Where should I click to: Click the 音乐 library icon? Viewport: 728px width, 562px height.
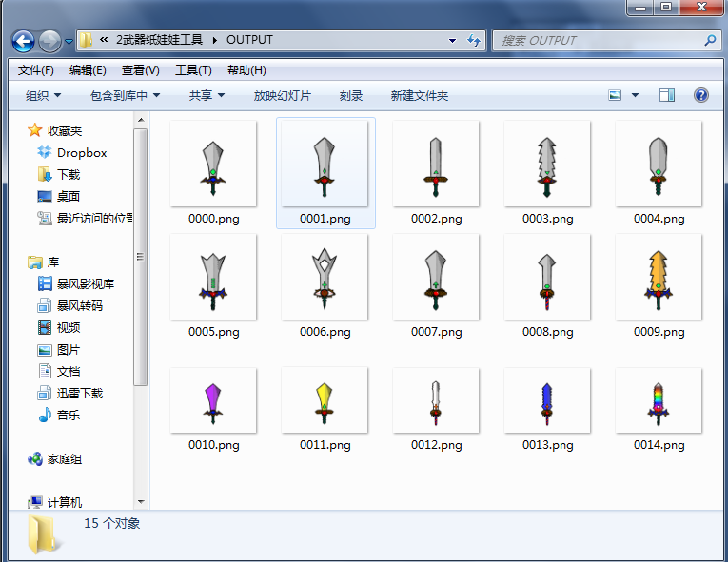(x=45, y=415)
